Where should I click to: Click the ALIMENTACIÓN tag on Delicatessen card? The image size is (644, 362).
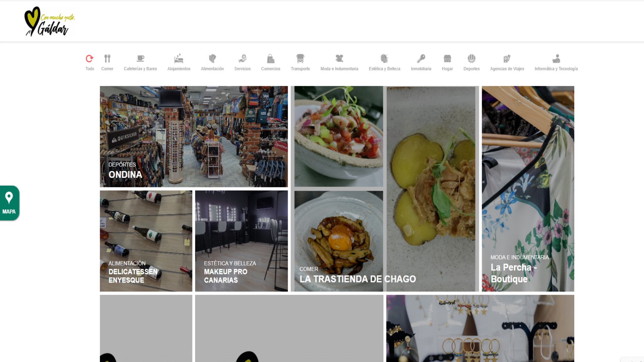[x=127, y=263]
